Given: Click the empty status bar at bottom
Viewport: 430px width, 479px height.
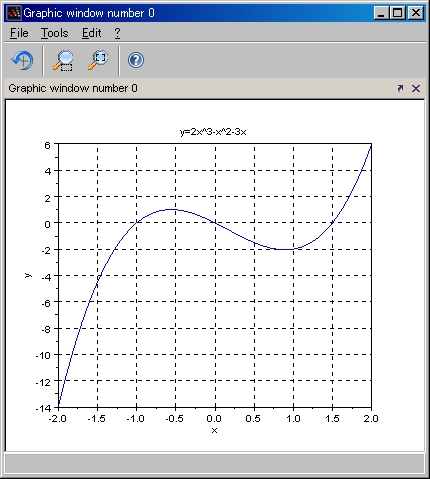Looking at the screenshot, I should point(215,463).
